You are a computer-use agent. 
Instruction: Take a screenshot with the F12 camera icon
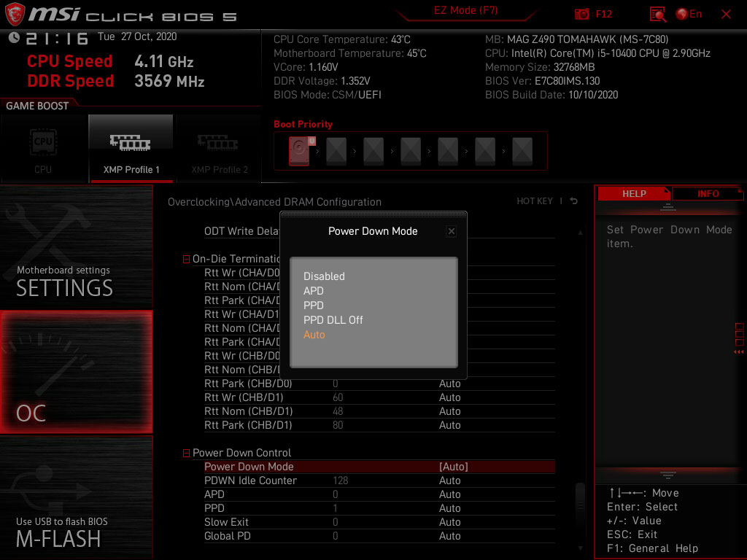581,14
